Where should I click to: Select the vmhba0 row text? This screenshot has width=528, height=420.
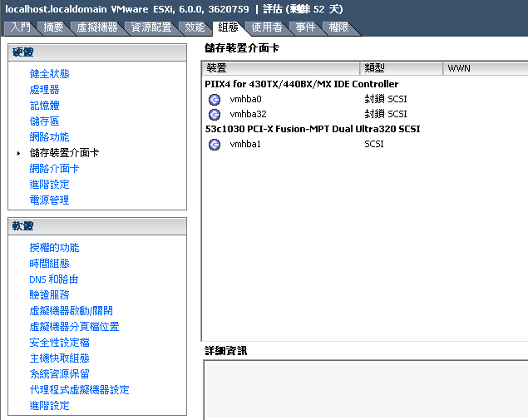pos(245,99)
